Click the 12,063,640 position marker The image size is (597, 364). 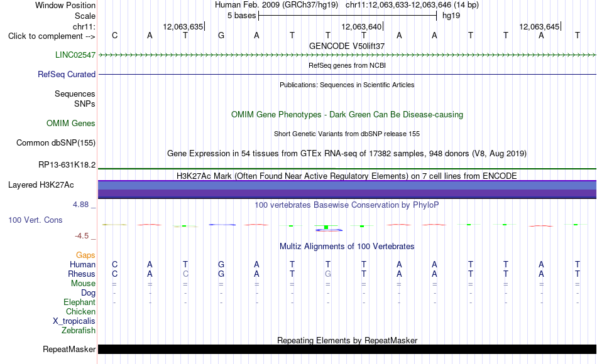click(x=362, y=26)
